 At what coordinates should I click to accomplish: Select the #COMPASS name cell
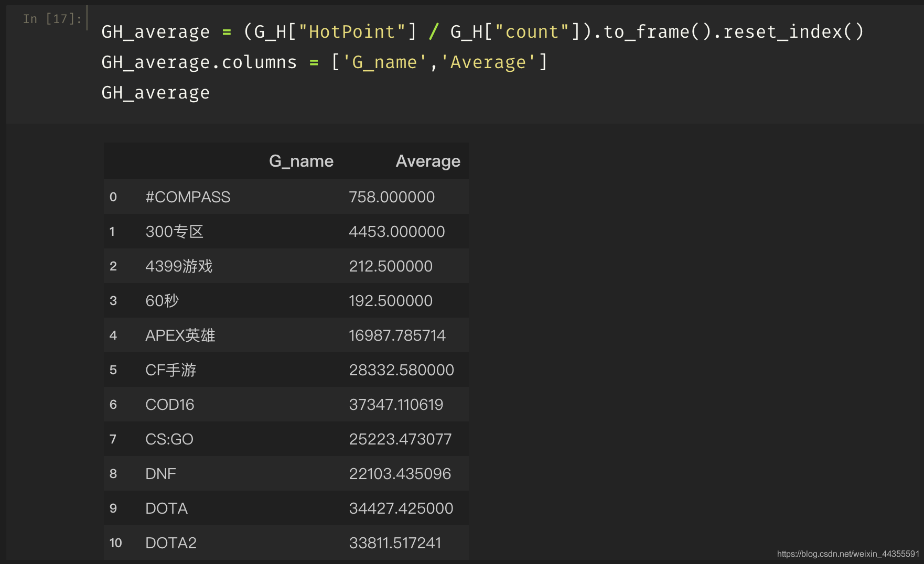coord(188,197)
